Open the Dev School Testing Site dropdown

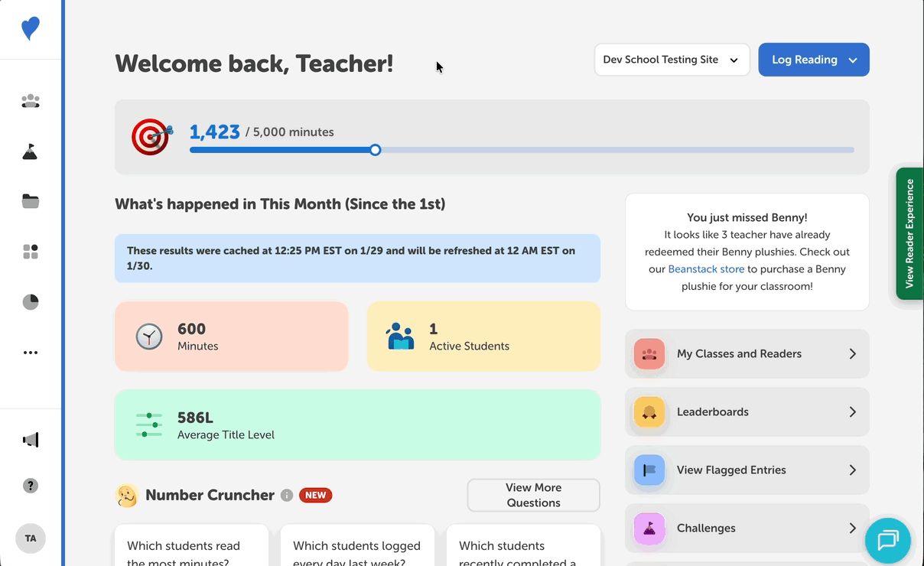coord(672,60)
